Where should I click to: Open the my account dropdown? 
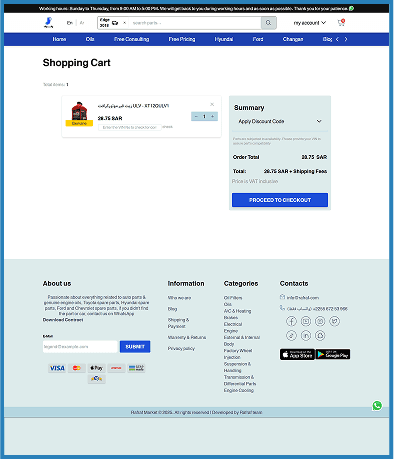(x=310, y=23)
